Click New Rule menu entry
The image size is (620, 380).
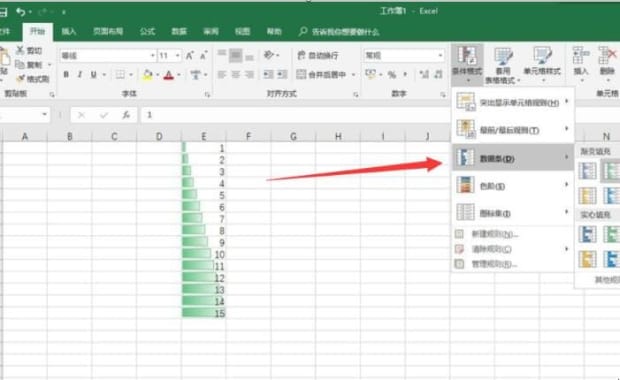click(513, 234)
